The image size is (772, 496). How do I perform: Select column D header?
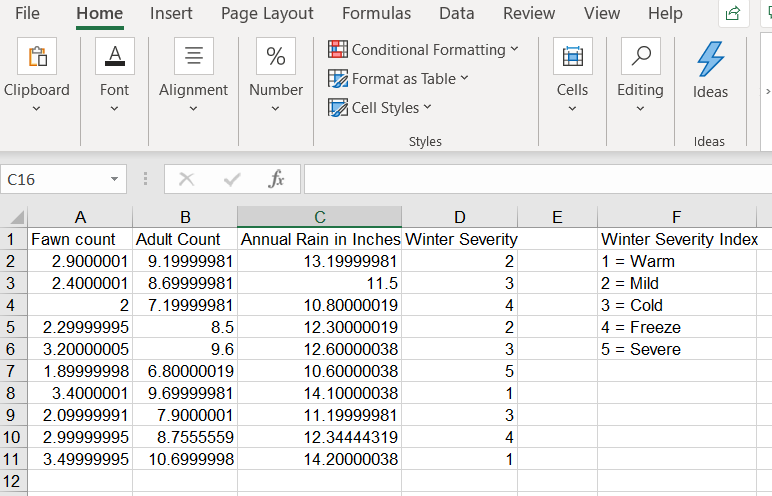pos(459,217)
